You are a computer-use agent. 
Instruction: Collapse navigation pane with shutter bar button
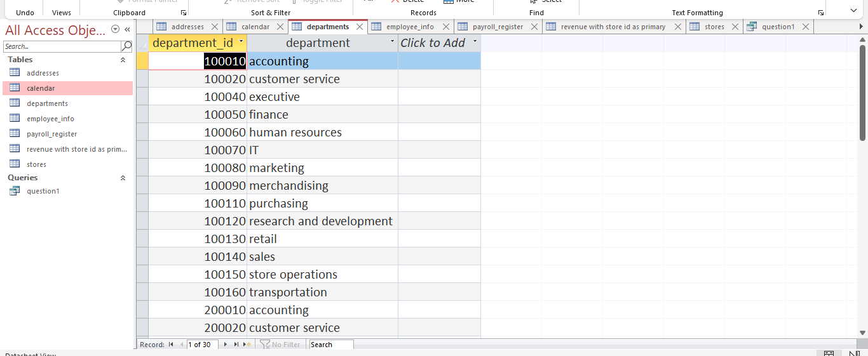127,29
